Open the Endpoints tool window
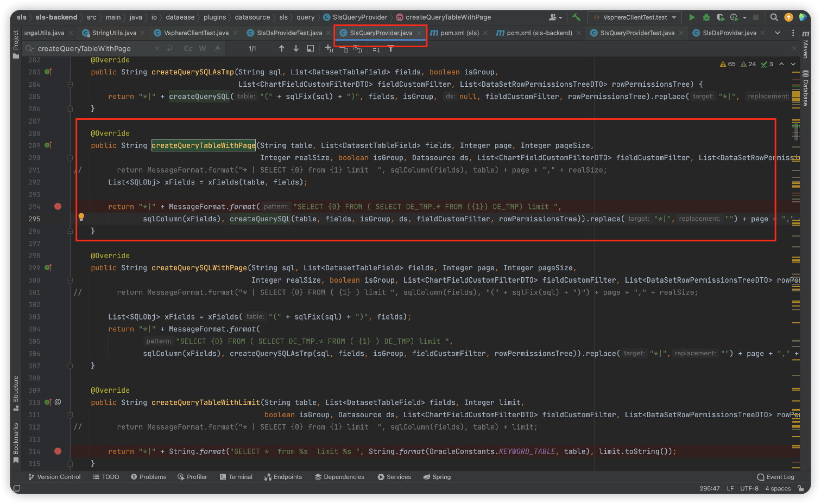The width and height of the screenshot is (821, 504). tap(283, 477)
